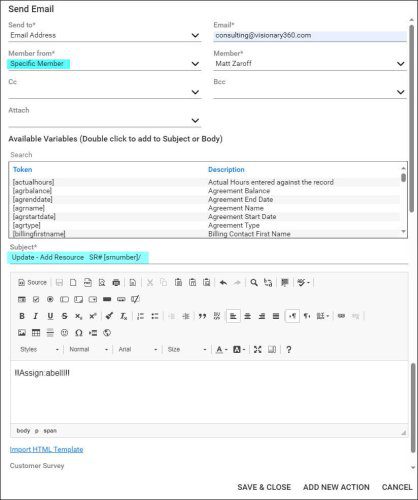This screenshot has height=500, width=418.
Task: Click the Import HTML Template link
Action: [x=46, y=449]
